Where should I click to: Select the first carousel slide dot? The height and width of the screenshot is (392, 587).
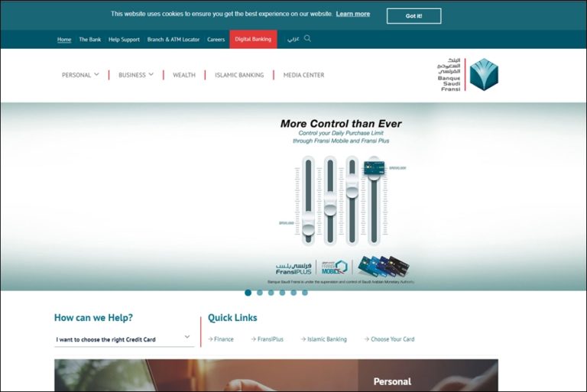(x=248, y=293)
